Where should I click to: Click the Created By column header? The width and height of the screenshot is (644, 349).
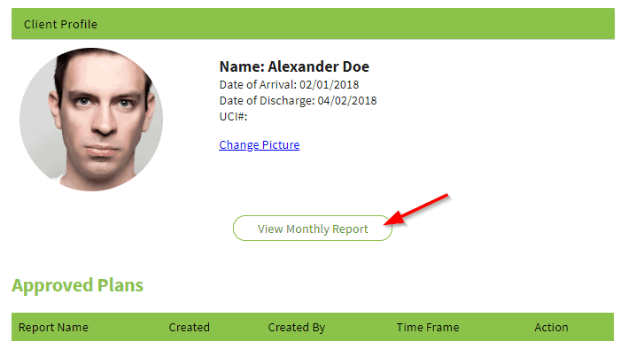point(297,327)
